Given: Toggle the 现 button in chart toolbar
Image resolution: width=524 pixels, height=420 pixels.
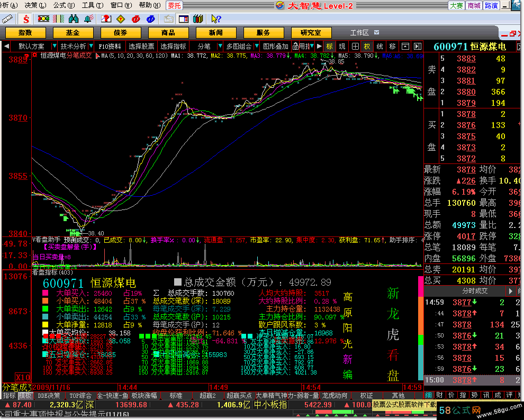Looking at the screenshot, I should point(342,46).
